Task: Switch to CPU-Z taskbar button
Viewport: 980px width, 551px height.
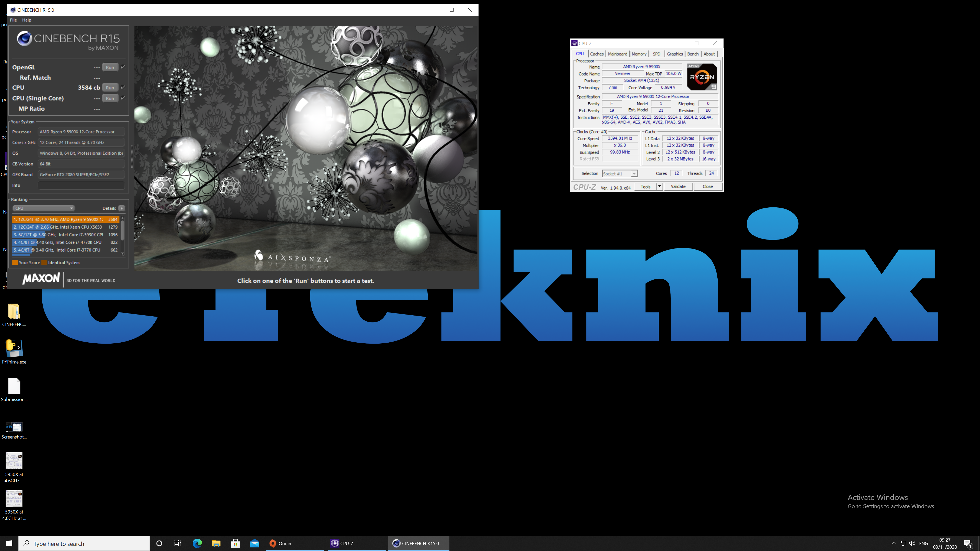Action: coord(357,543)
